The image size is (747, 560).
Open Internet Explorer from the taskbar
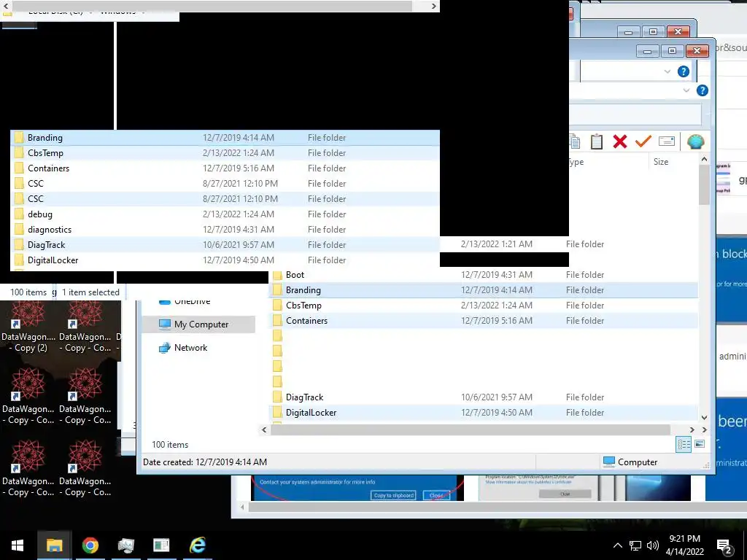(197, 545)
